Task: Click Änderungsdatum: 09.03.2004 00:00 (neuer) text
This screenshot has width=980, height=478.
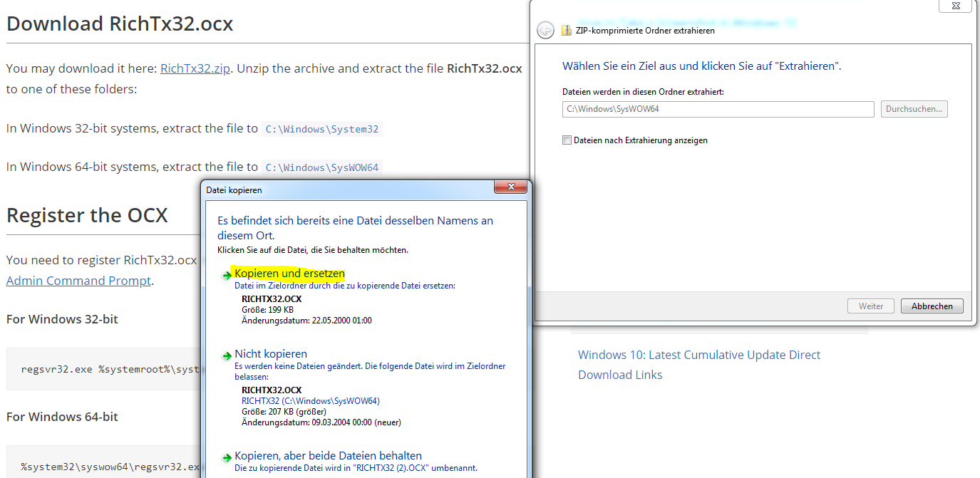Action: click(321, 422)
